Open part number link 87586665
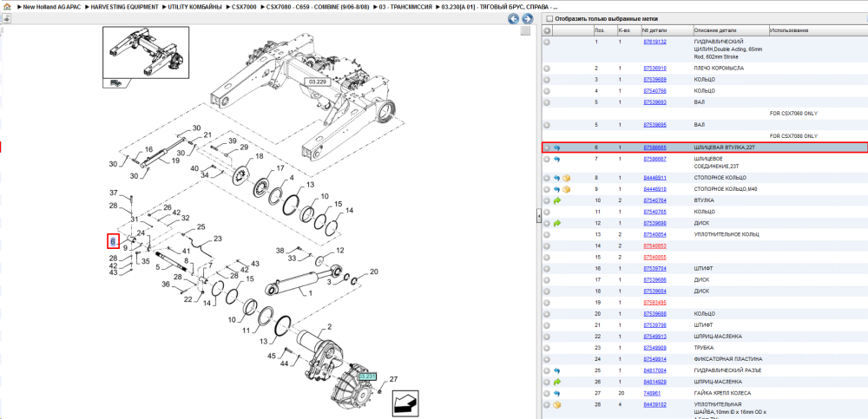 654,147
